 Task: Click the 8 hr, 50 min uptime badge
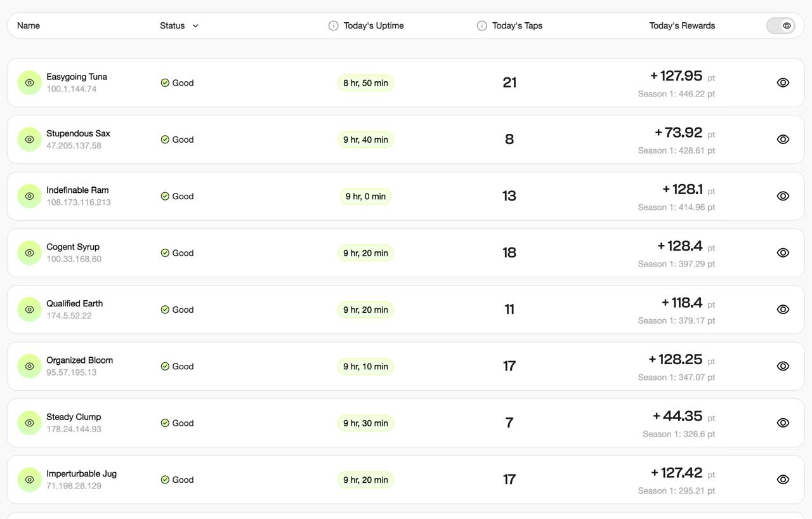(365, 83)
